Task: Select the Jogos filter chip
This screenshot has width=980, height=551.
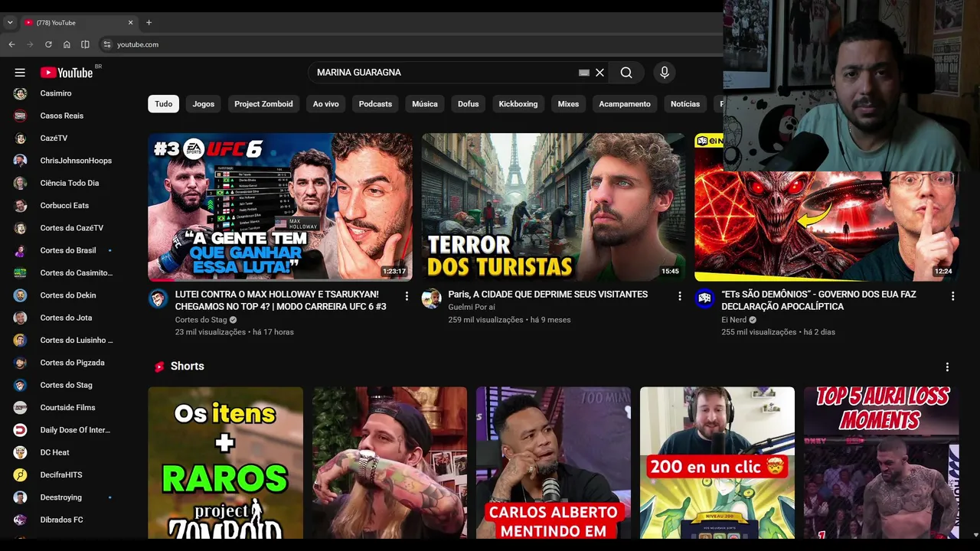Action: (204, 104)
